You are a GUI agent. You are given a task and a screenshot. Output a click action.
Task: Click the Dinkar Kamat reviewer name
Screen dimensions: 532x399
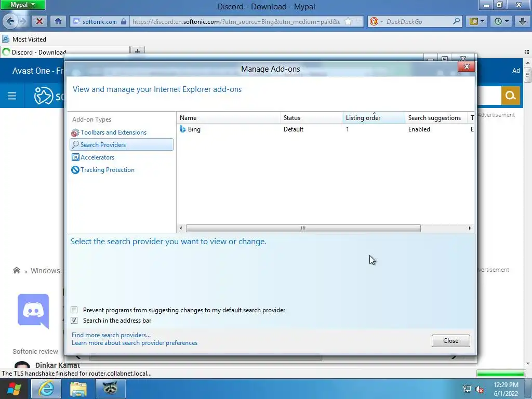click(x=57, y=365)
